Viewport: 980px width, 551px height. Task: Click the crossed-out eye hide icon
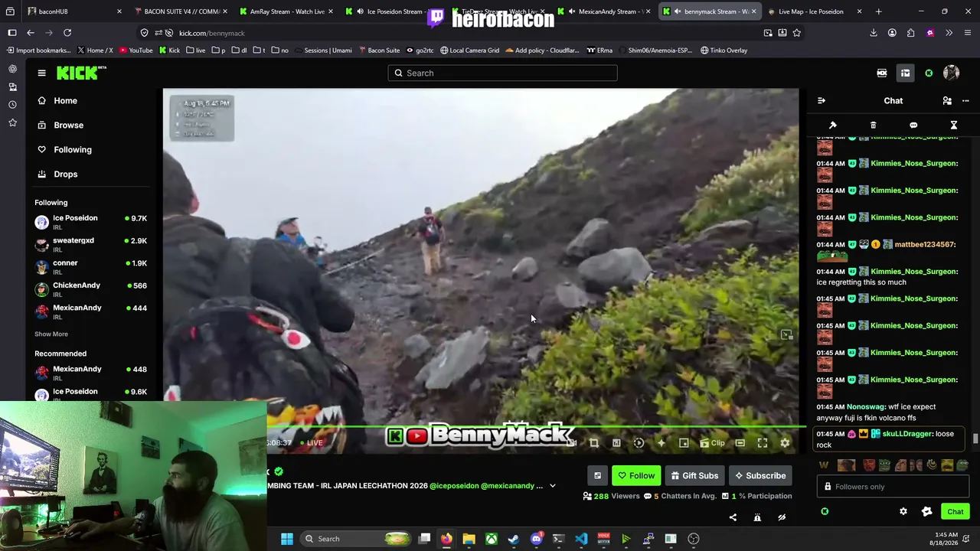coord(782,517)
